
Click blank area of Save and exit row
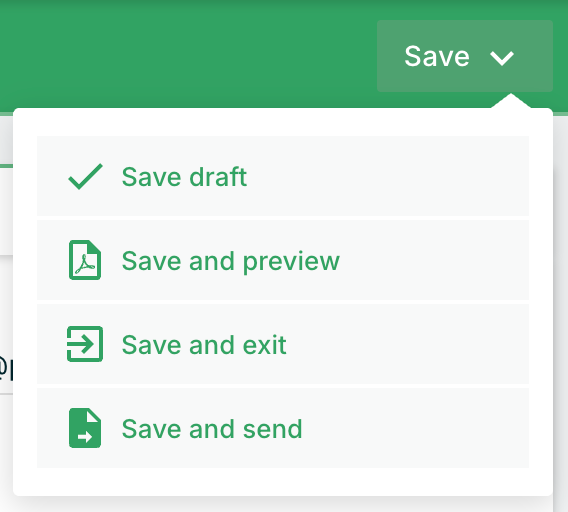(408, 344)
